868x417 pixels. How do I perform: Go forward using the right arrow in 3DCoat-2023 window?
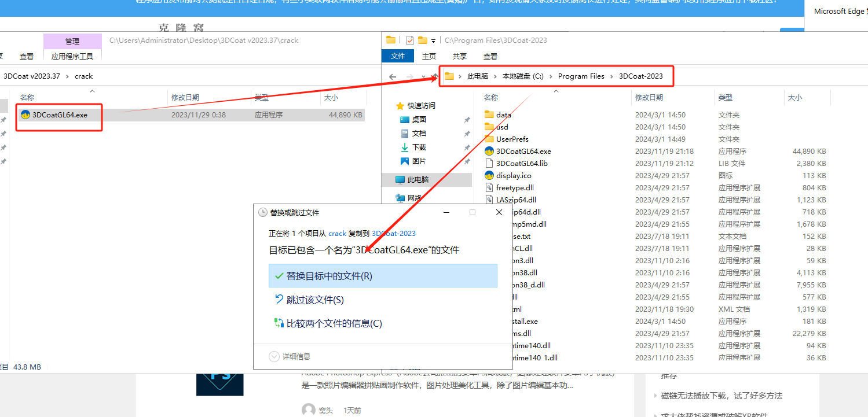tap(409, 76)
